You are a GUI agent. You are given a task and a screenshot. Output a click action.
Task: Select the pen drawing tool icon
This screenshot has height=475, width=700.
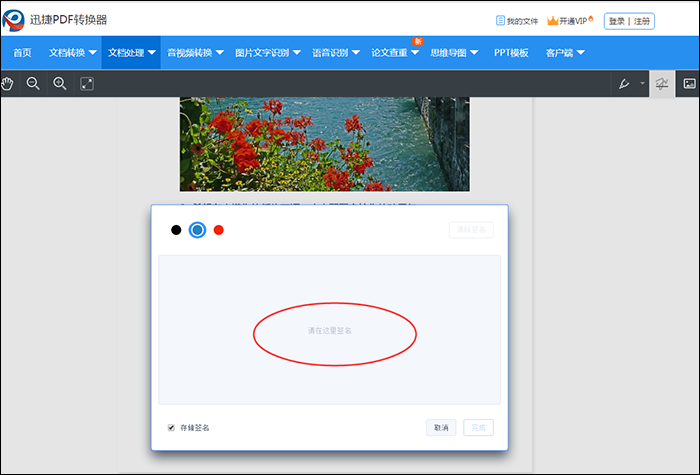tap(624, 83)
